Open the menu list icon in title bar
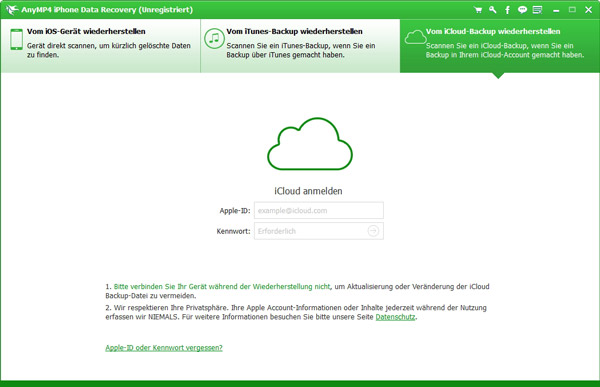This screenshot has height=387, width=600. 537,10
